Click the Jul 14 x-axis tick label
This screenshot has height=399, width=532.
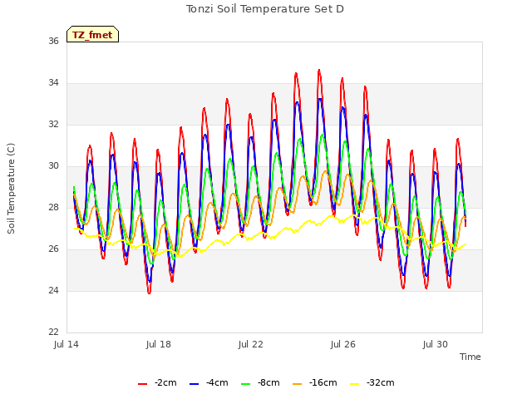(x=66, y=344)
